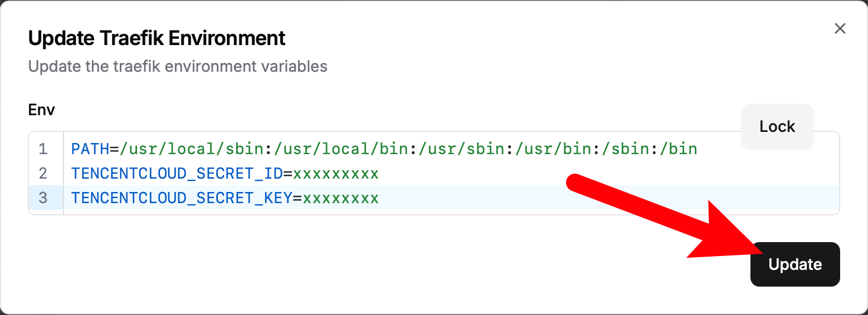
Task: Click the TENCENTCLOUD_SECRET_ID value xxxxxxxxx
Action: tap(335, 174)
